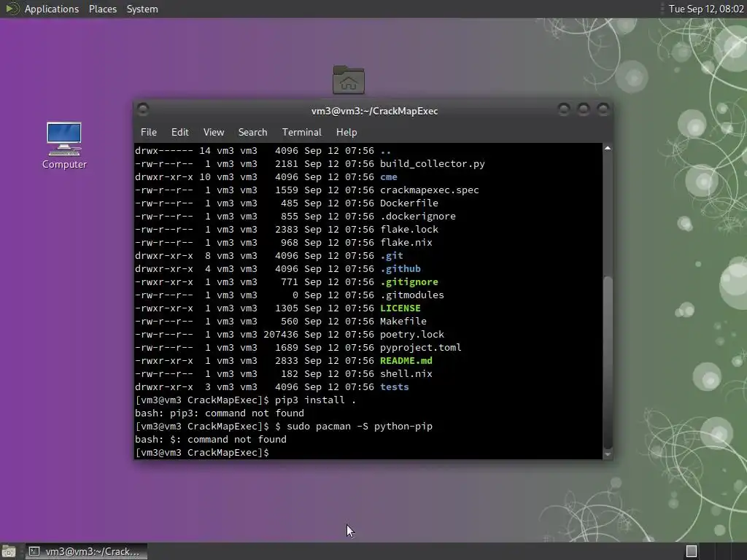Click the pyproject.toml filename
Screen dimensions: 747x560
pyautogui.click(x=421, y=348)
